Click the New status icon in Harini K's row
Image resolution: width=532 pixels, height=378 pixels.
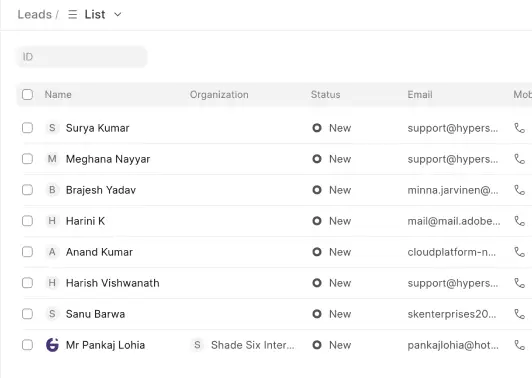(317, 221)
